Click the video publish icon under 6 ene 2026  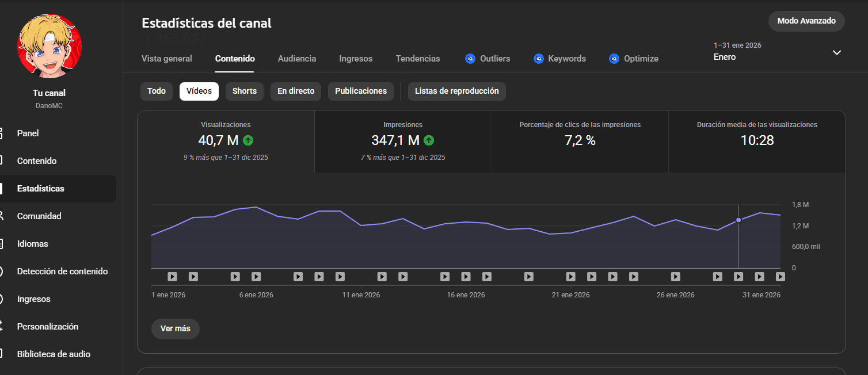click(256, 277)
